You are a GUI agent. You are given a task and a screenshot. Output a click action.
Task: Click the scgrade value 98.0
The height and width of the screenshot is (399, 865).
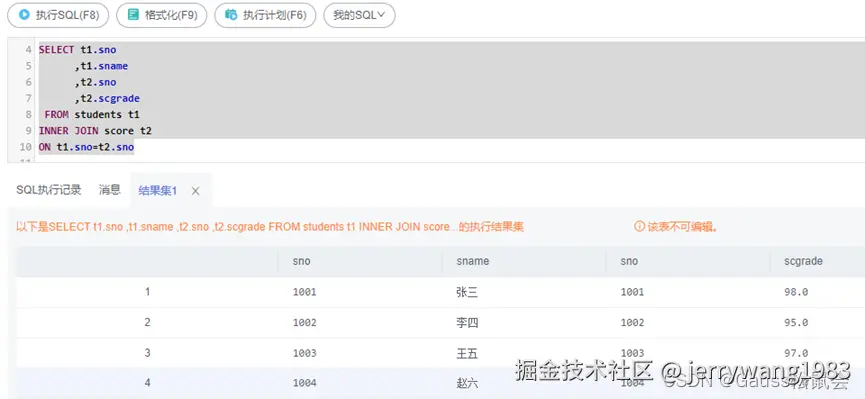tap(796, 292)
